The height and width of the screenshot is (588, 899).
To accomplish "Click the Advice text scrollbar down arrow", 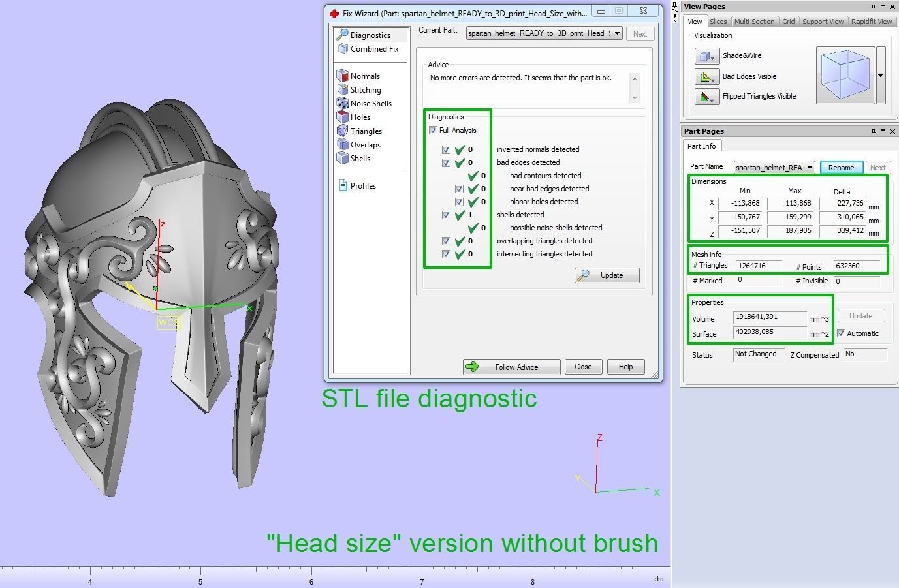I will pos(634,98).
